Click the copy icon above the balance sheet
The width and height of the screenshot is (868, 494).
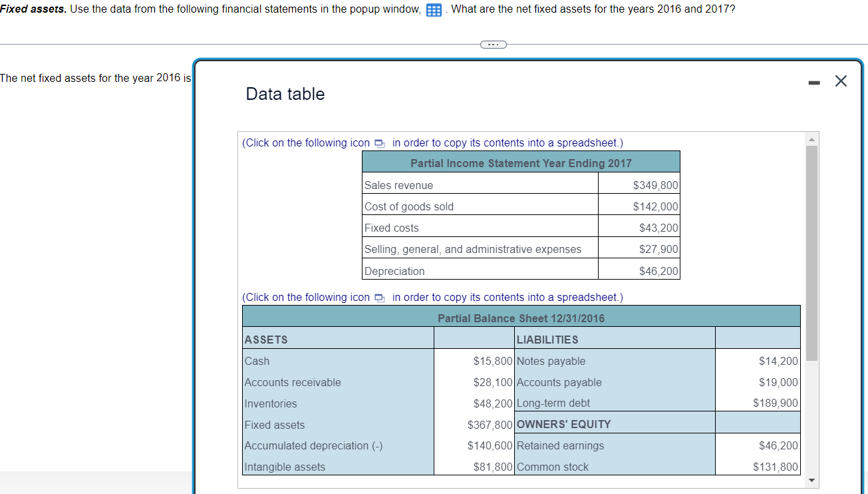[x=379, y=298]
